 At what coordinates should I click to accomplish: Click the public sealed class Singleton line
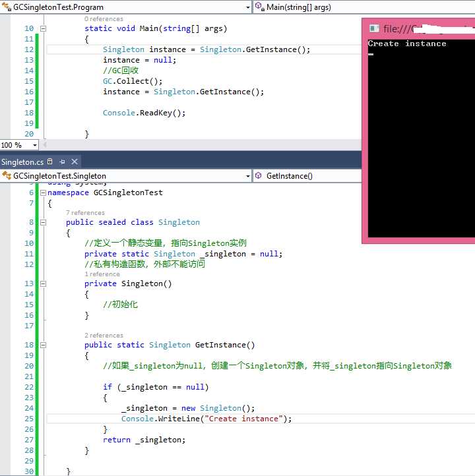tap(133, 222)
